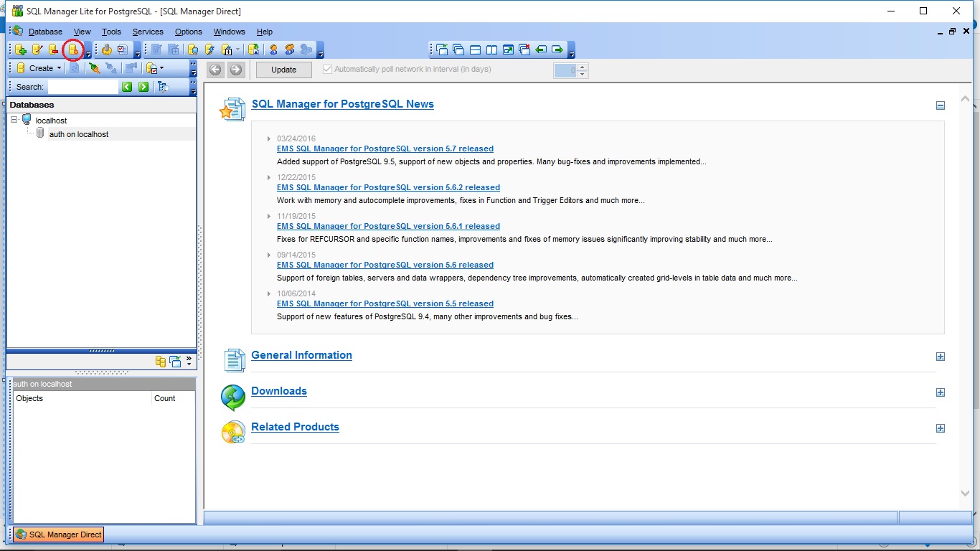Screen dimensions: 980x551
Task: Click the windows icon below database tree
Action: pyautogui.click(x=175, y=362)
